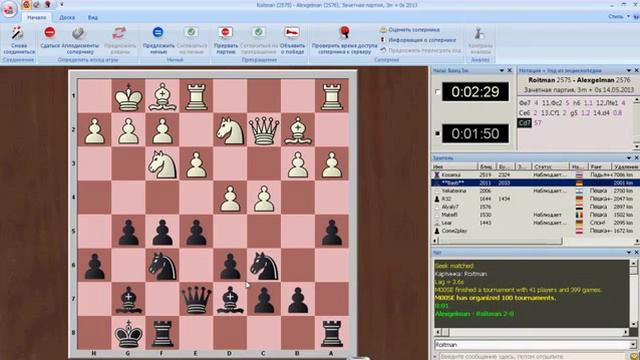Click the chat window vertical scrollbar
This screenshot has width=640, height=360.
pyautogui.click(x=634, y=293)
